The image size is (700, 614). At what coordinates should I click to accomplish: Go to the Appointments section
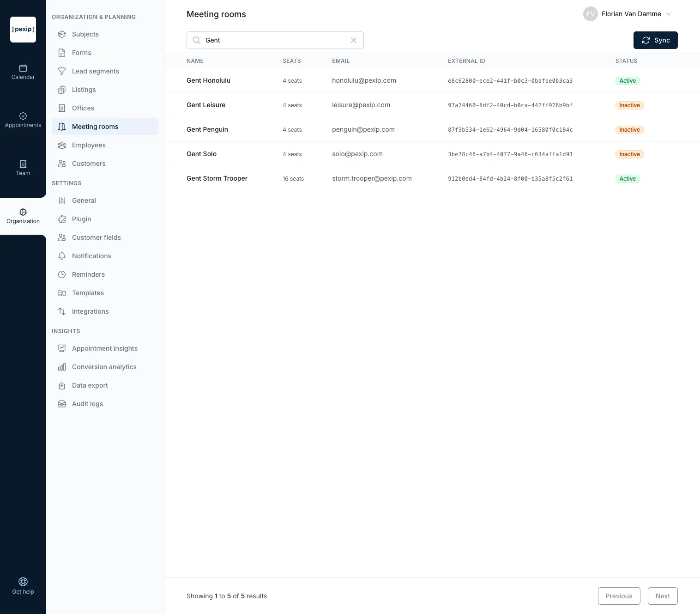(x=23, y=120)
